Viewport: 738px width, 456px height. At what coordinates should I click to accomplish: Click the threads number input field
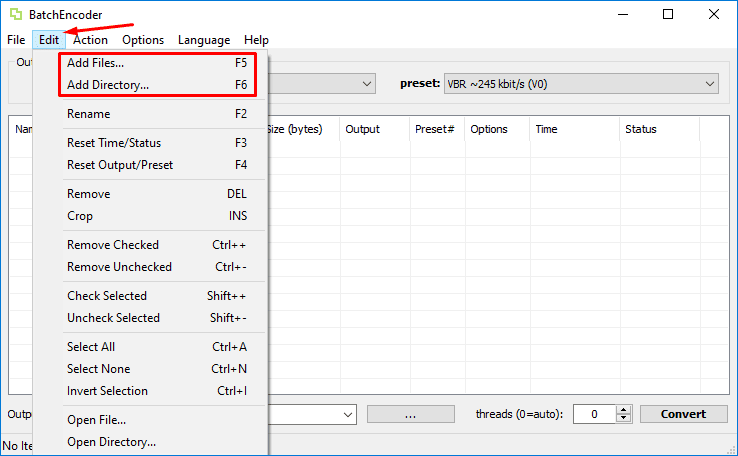(x=594, y=414)
